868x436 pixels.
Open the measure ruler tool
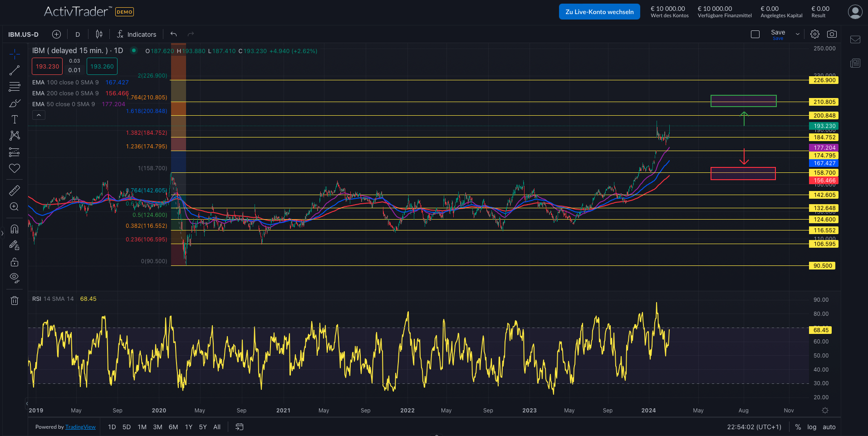coord(15,190)
